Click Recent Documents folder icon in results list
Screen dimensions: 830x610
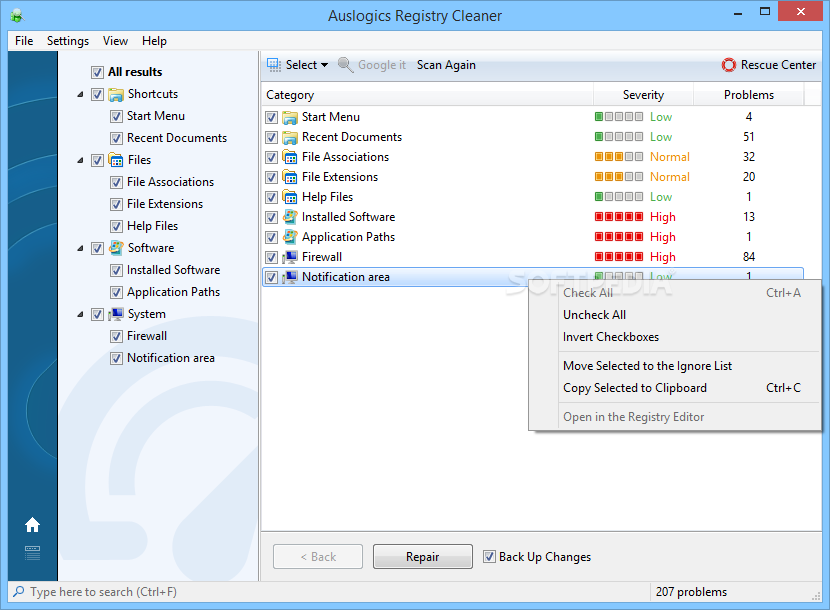(290, 137)
